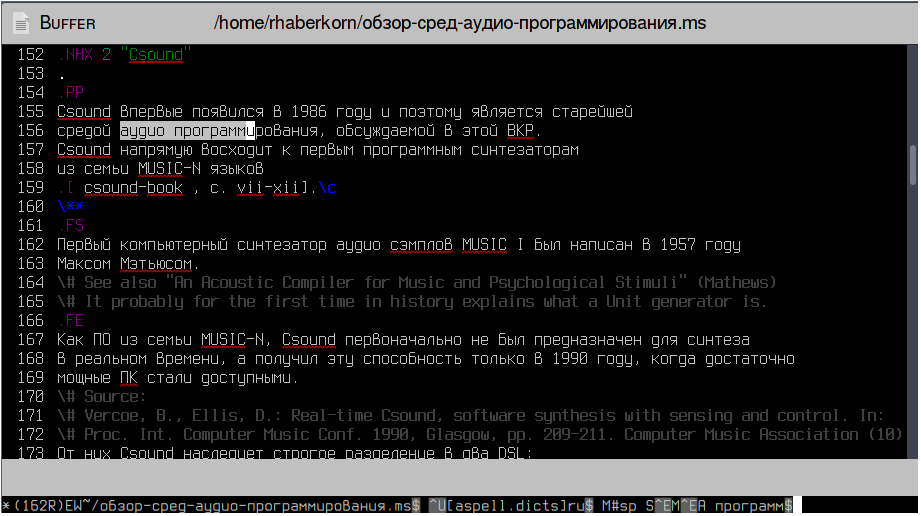Click the word MUSIC-N on line 158
This screenshot has height=516, width=921.
click(169, 169)
